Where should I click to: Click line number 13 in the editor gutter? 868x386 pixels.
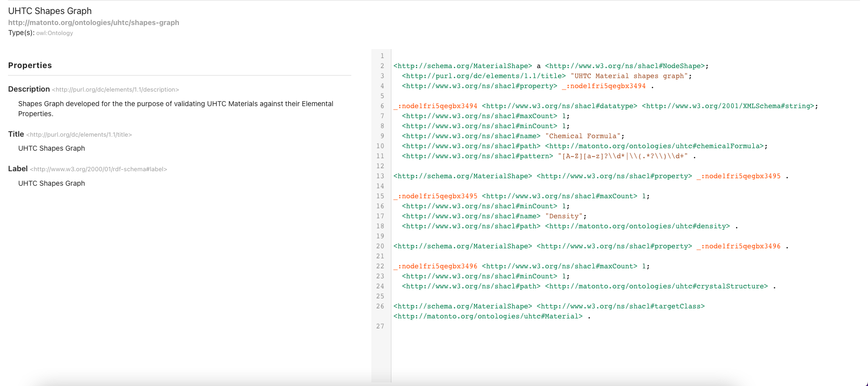point(380,176)
